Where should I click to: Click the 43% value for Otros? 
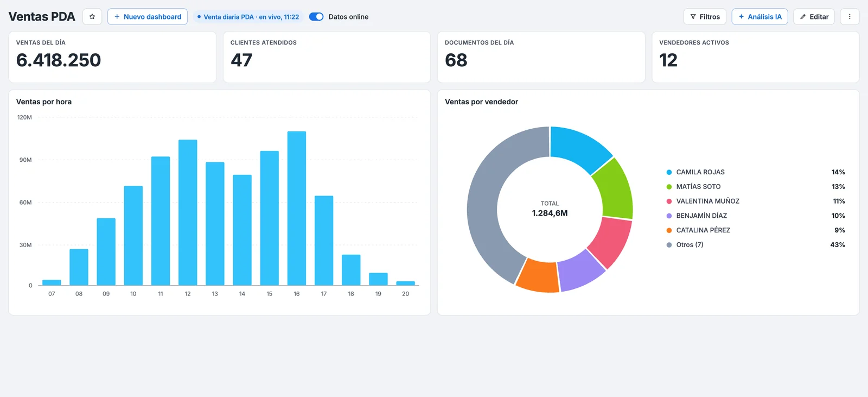click(838, 245)
